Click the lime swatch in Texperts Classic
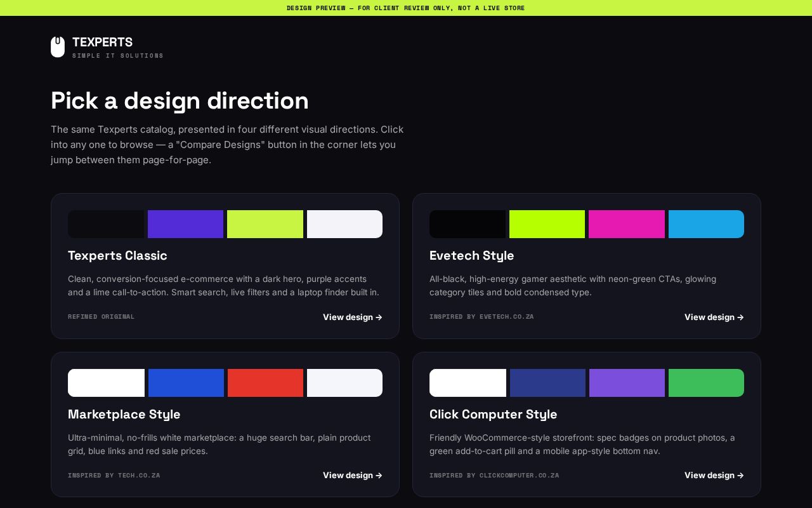Screen dimensions: 812x508 [x=265, y=224]
